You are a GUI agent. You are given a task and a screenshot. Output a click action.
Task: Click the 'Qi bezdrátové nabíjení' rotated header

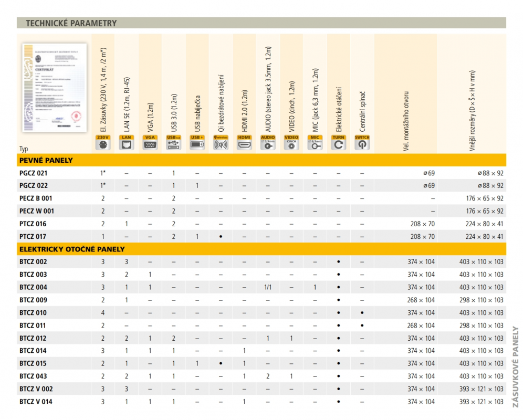tap(221, 103)
